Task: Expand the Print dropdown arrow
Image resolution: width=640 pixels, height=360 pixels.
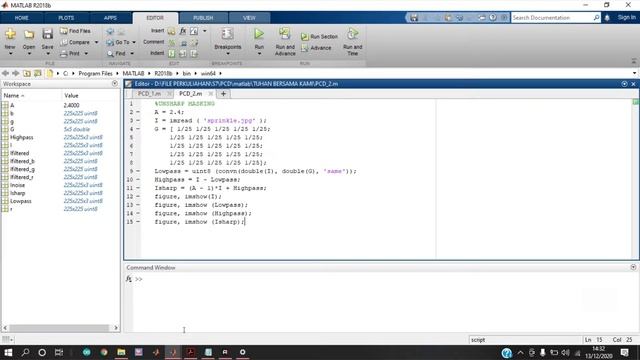Action: click(86, 53)
